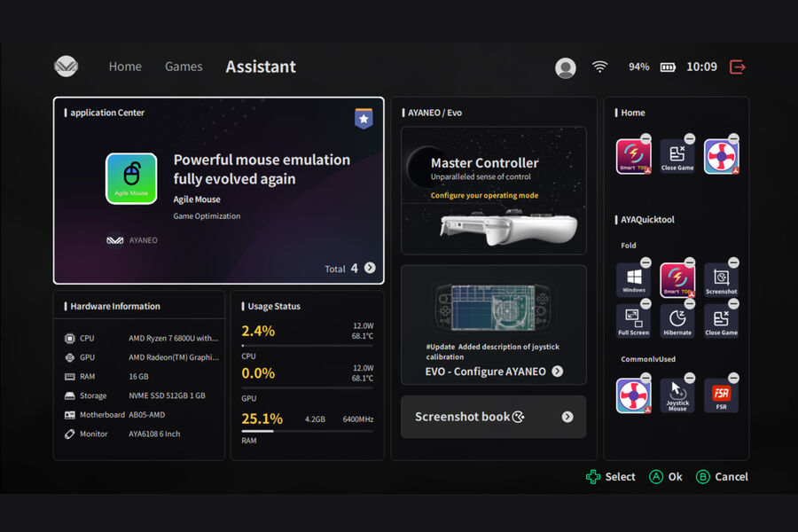Open Wi-Fi settings from the status icon

pyautogui.click(x=600, y=66)
